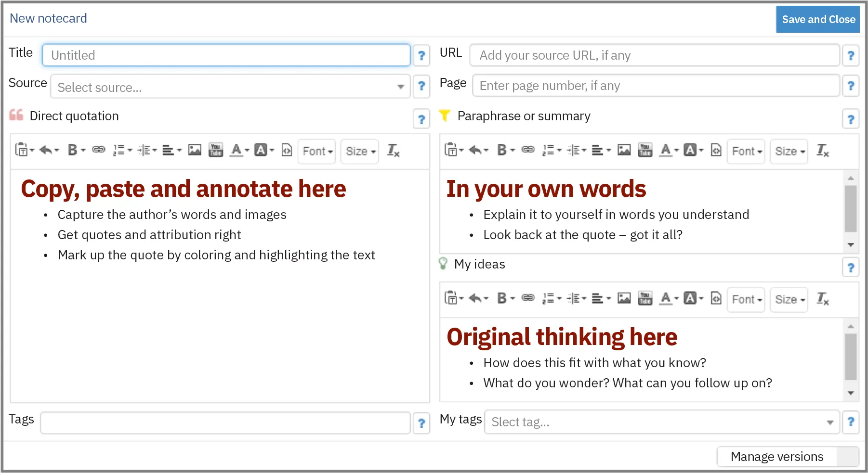The width and height of the screenshot is (868, 473).
Task: Remove formatting with Tx in Direct quotation toolbar
Action: [x=394, y=151]
